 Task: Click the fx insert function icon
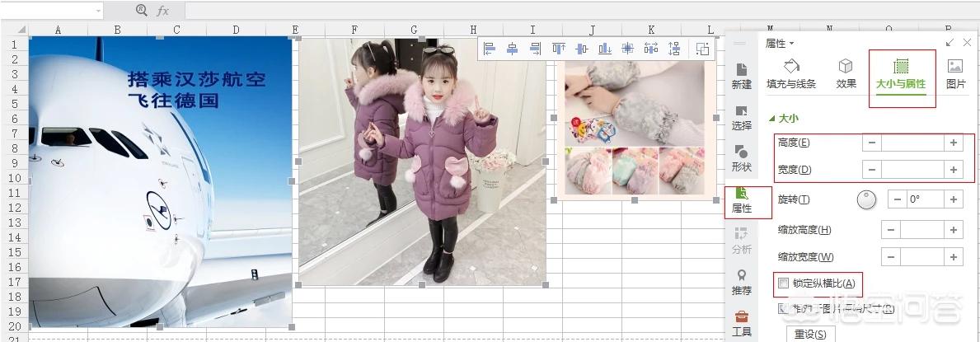click(162, 11)
